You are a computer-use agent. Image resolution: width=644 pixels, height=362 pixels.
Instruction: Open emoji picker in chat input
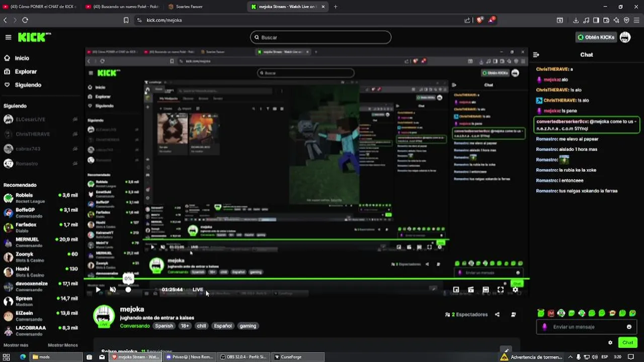tap(629, 327)
